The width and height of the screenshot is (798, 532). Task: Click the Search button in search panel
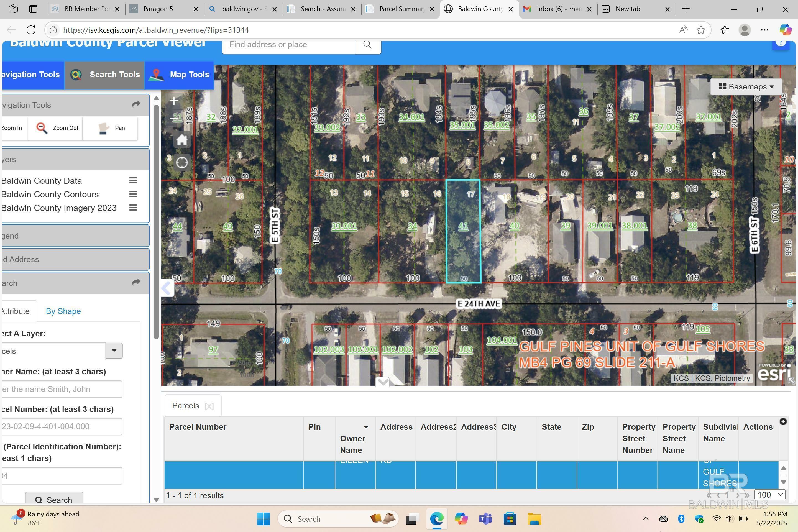coord(54,499)
